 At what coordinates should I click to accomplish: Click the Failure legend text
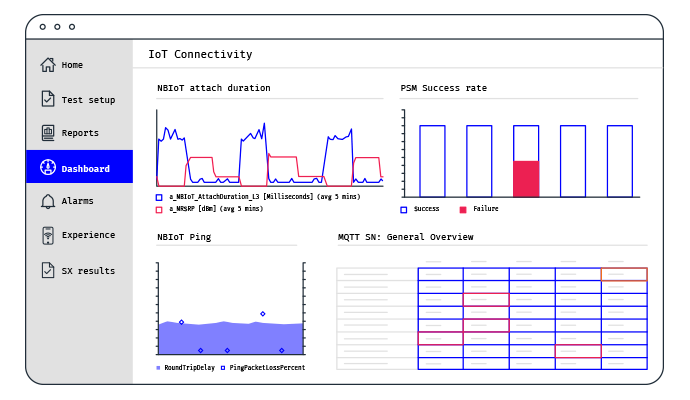tap(486, 209)
